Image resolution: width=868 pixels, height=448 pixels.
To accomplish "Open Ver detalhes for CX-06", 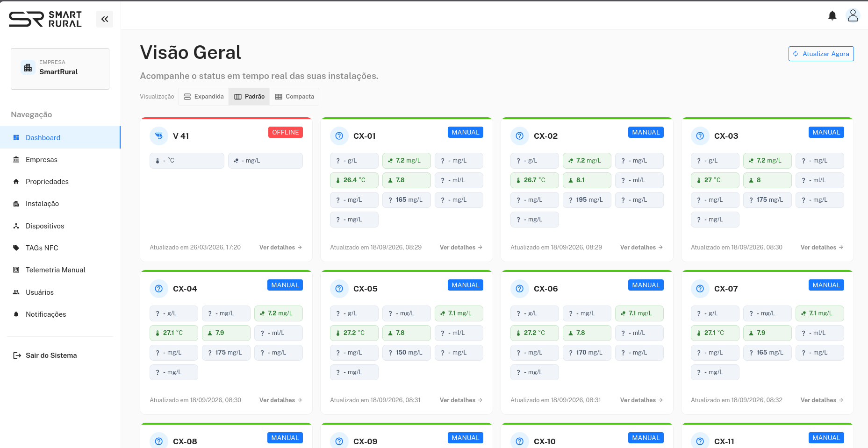I will (642, 400).
